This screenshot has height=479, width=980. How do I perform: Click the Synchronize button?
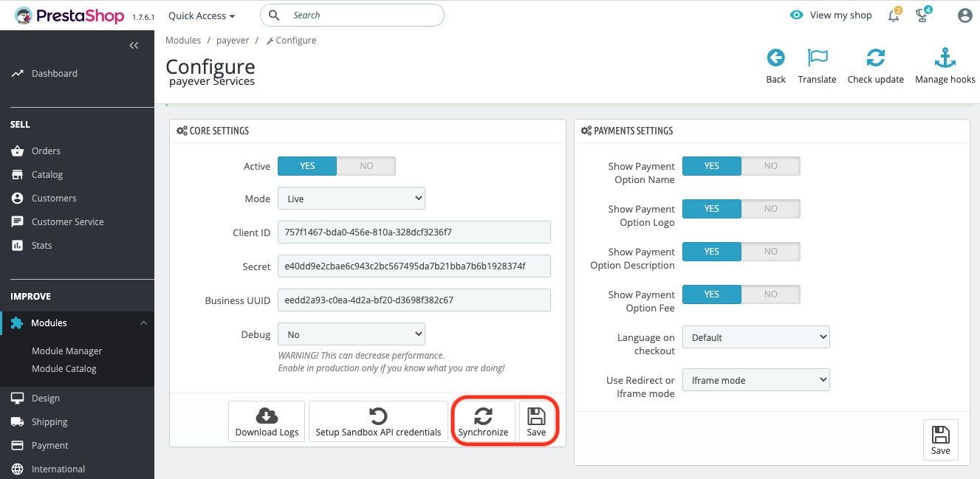pyautogui.click(x=483, y=421)
